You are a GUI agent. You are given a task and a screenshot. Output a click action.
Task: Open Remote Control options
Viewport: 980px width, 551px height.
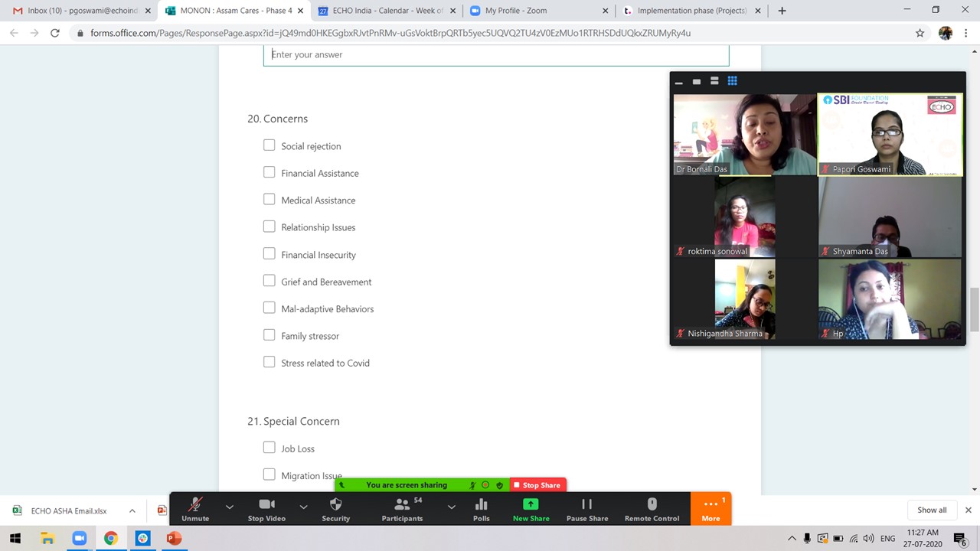pos(652,509)
